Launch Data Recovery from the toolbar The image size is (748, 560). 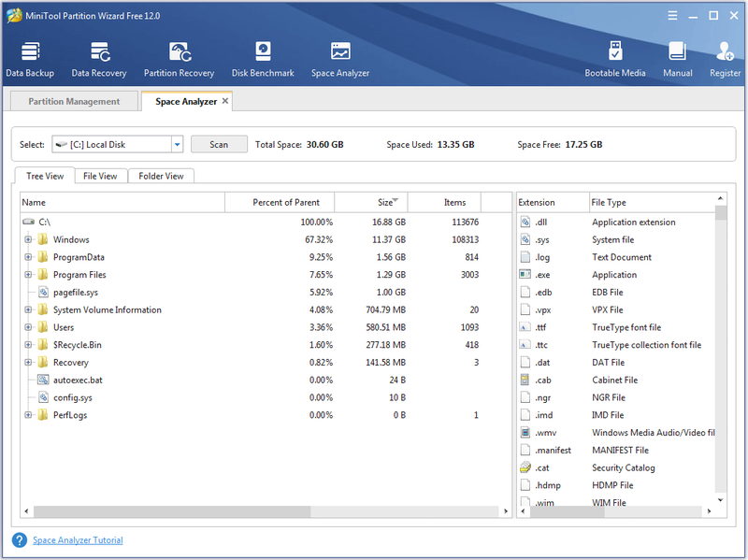pyautogui.click(x=99, y=59)
